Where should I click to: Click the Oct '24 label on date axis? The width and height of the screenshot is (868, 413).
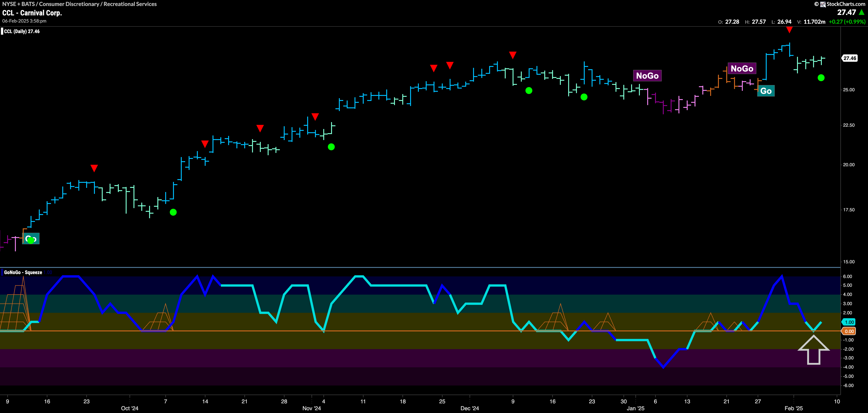tap(130, 408)
